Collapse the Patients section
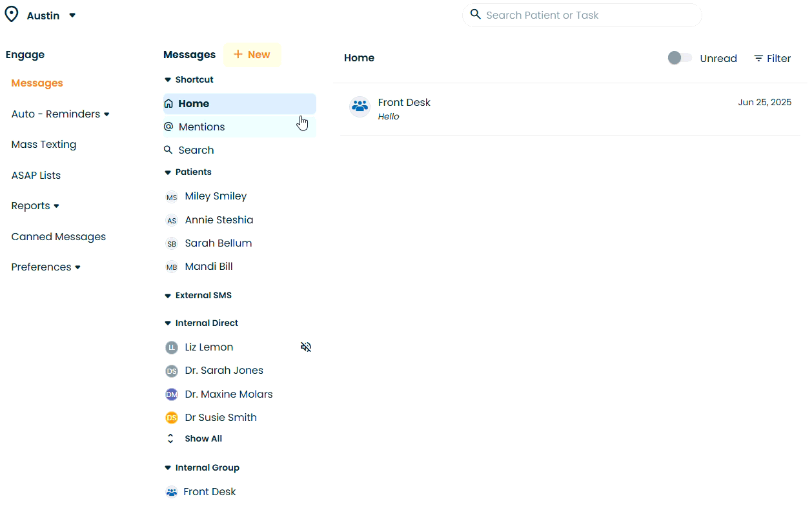The image size is (812, 510). coord(168,172)
